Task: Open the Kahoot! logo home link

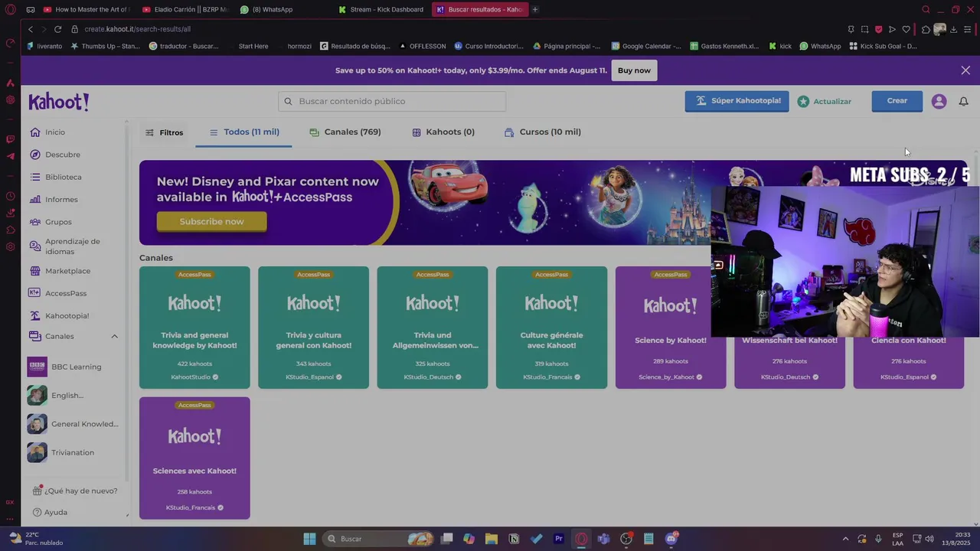Action: (x=59, y=101)
